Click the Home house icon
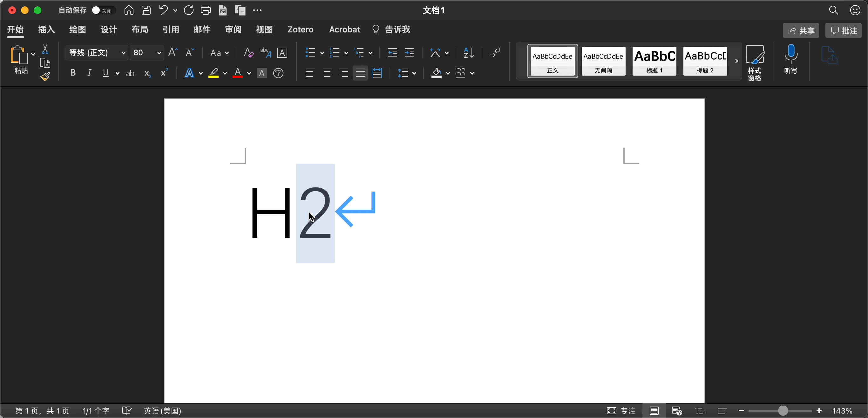The image size is (868, 418). tap(129, 10)
